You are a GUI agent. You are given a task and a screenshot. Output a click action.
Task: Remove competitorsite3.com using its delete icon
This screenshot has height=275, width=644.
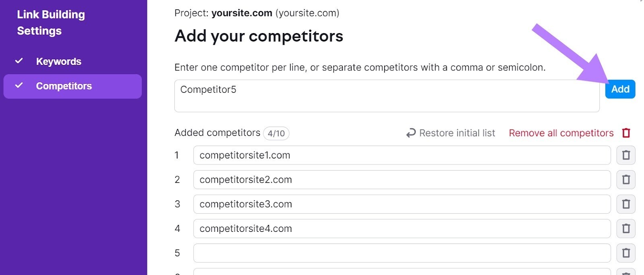tap(626, 204)
